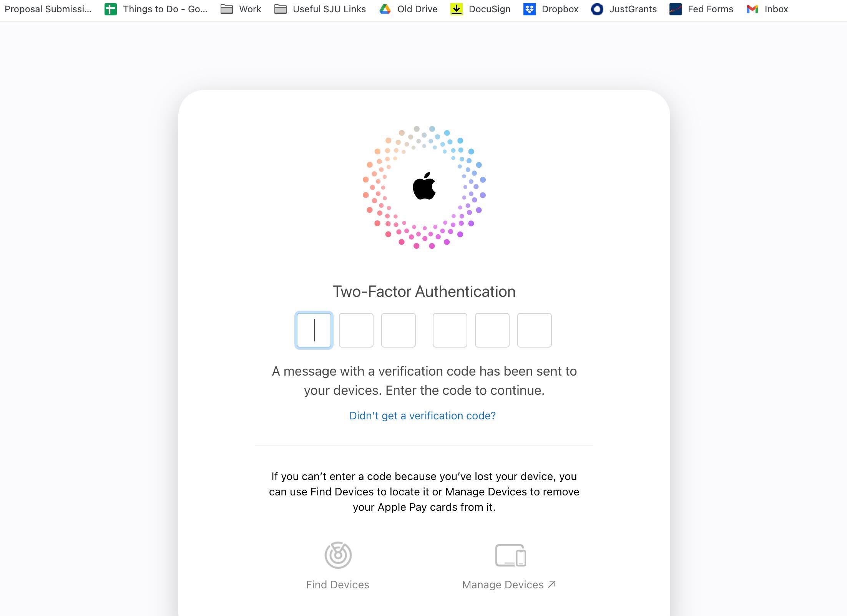Expand the Work bookmarks folder
847x616 pixels.
click(x=241, y=9)
